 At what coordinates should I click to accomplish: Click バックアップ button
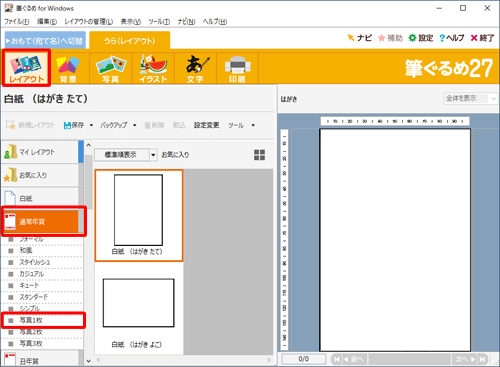tap(114, 125)
